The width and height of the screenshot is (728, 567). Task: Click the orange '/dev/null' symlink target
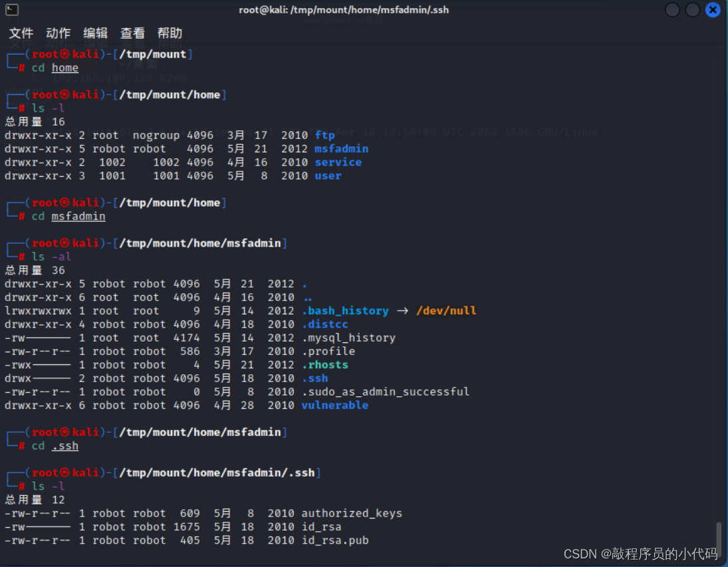446,310
